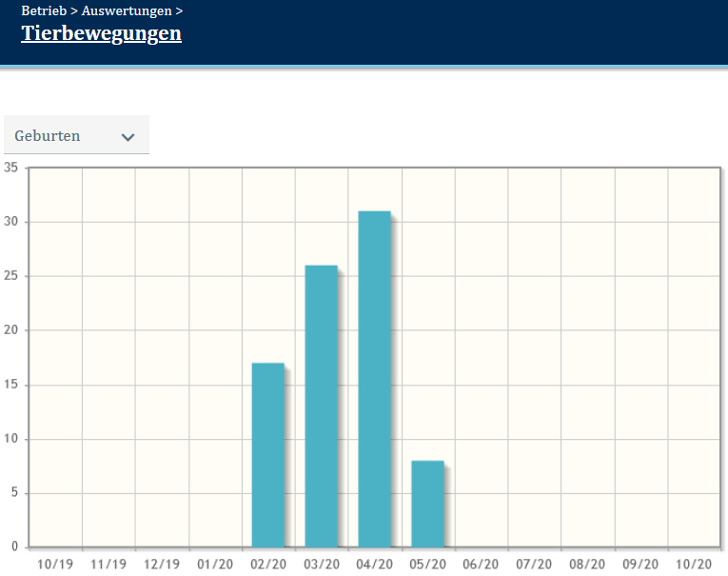Select the tallest bar, 04/20
Screen dimensions: 728x576
tap(375, 379)
